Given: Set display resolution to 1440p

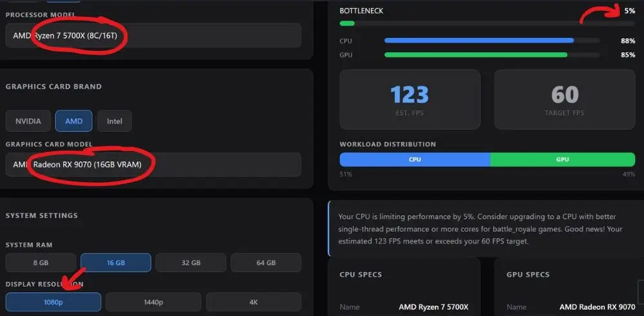Looking at the screenshot, I should pos(153,302).
